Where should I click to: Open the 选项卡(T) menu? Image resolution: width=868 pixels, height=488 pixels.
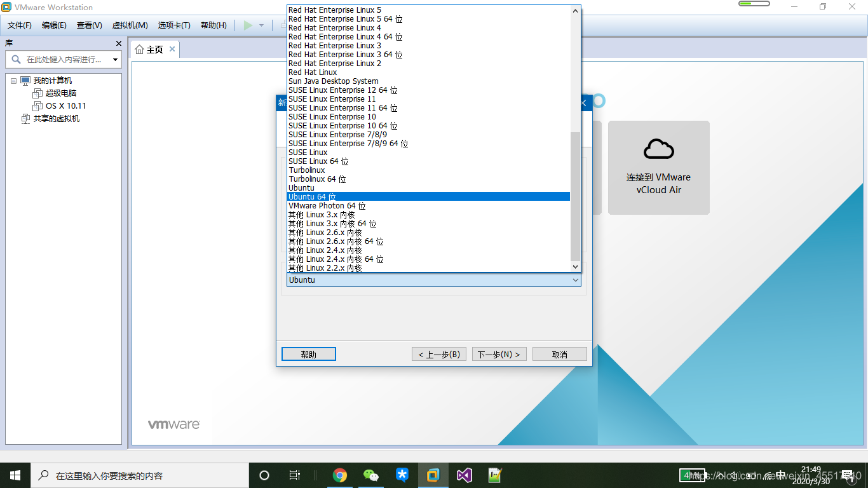[174, 25]
